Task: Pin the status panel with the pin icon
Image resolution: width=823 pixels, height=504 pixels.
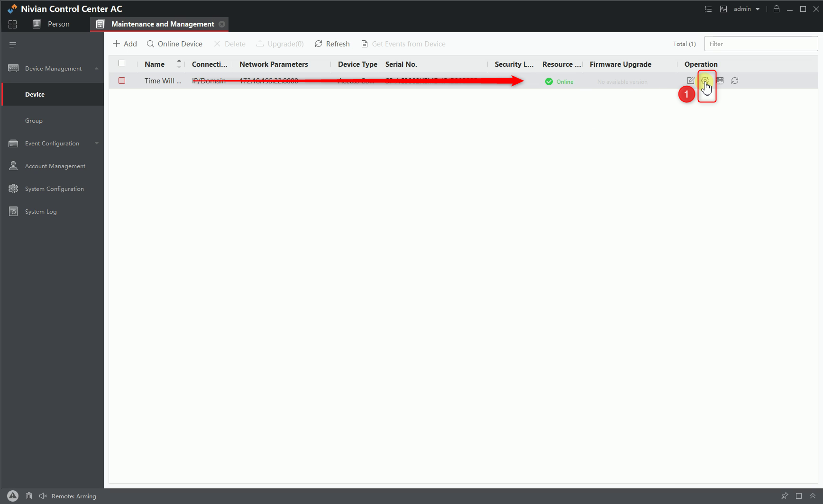Action: (x=785, y=496)
